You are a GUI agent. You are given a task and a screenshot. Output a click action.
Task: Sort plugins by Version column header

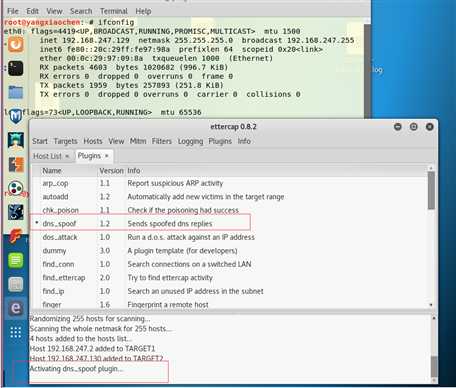click(x=111, y=171)
